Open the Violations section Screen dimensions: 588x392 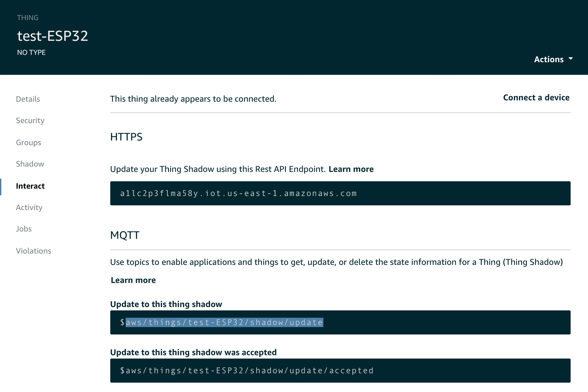(x=33, y=251)
